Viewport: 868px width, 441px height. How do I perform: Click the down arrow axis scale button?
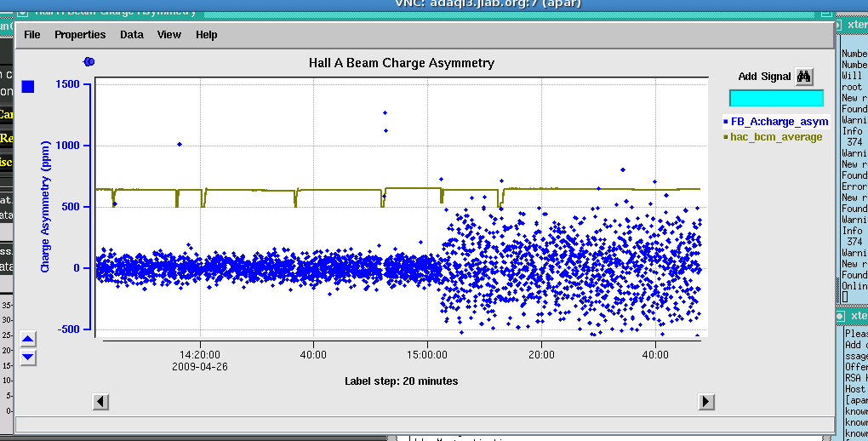(28, 358)
